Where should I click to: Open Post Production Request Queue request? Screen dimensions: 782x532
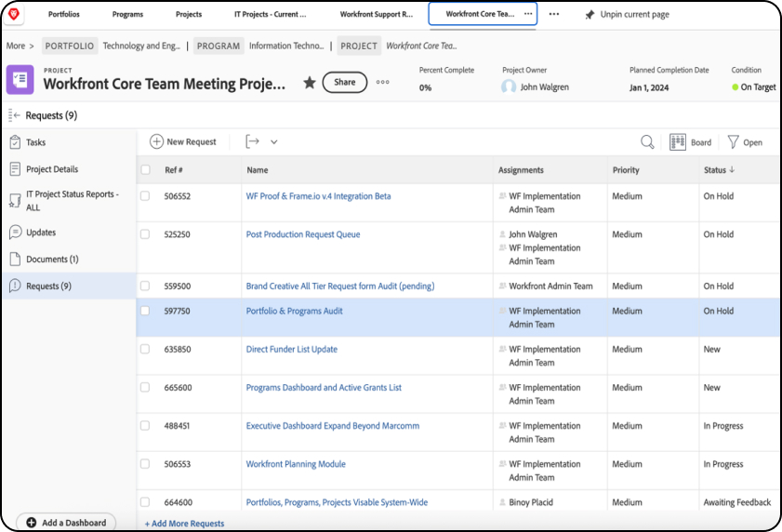tap(303, 234)
